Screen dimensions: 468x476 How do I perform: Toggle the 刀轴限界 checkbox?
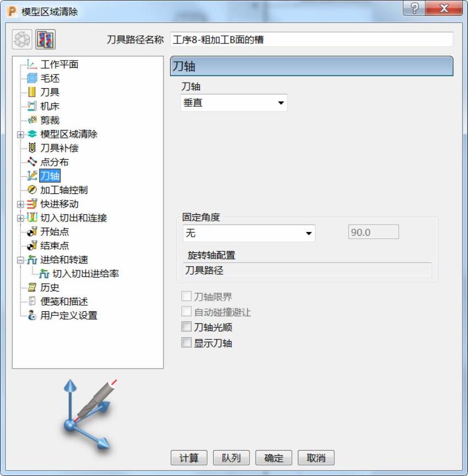point(186,296)
